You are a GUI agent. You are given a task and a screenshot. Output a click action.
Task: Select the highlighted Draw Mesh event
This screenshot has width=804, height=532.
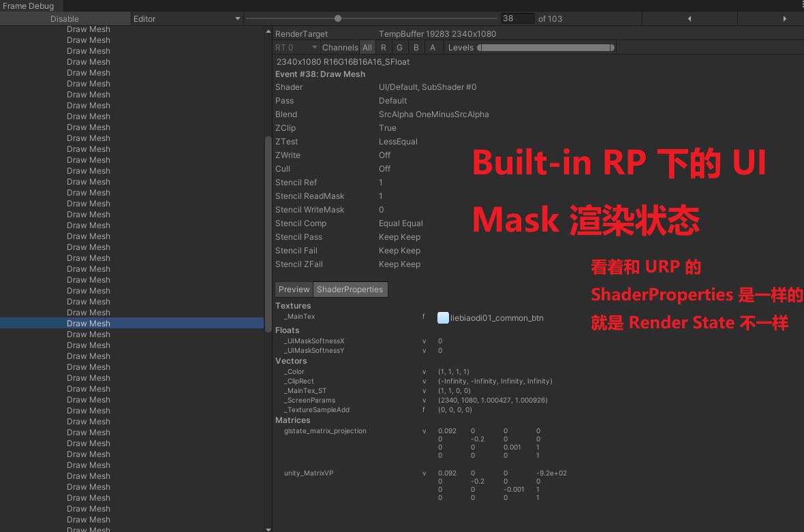coord(89,323)
